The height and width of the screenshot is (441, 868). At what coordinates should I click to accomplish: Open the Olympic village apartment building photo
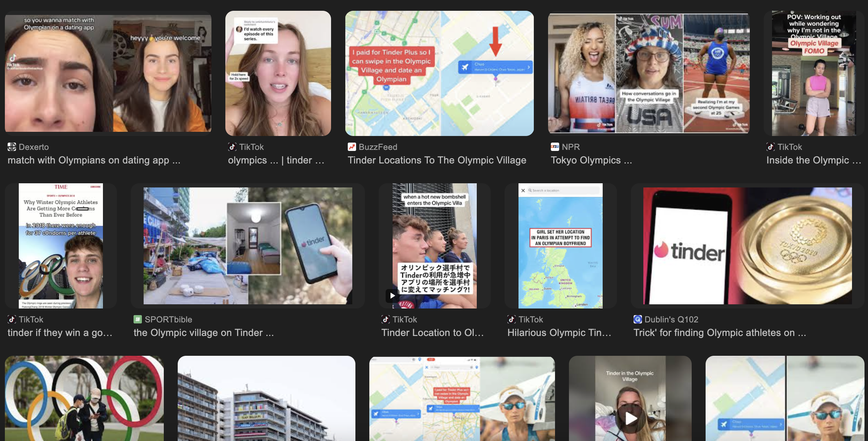pos(266,398)
